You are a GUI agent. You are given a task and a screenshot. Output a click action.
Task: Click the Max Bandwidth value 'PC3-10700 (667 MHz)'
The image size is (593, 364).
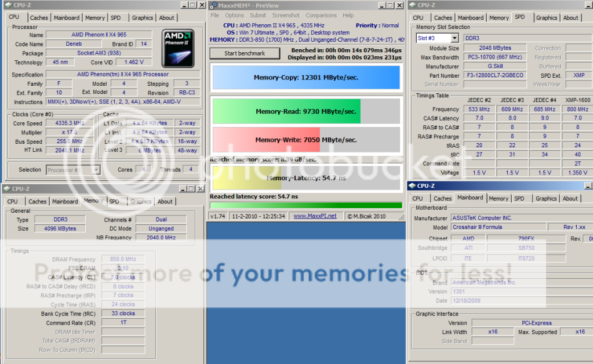495,57
